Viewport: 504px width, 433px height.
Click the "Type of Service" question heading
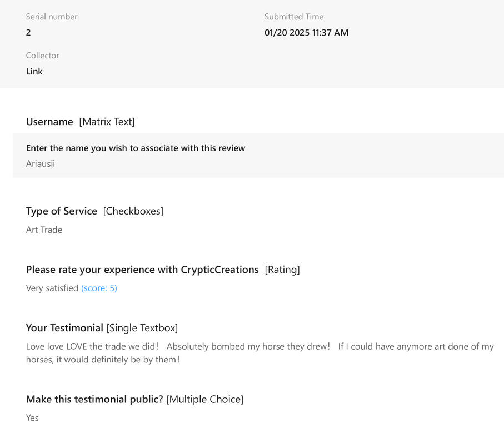(x=62, y=211)
